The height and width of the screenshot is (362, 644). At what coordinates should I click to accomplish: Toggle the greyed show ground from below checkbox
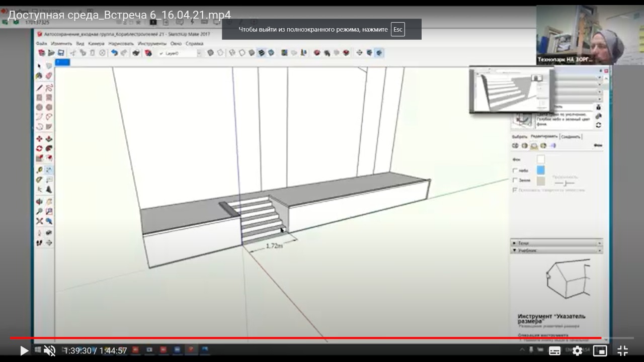pyautogui.click(x=515, y=190)
